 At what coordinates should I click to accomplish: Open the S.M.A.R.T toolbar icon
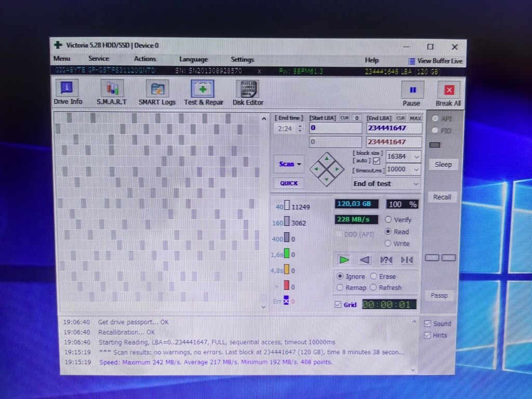[x=112, y=88]
